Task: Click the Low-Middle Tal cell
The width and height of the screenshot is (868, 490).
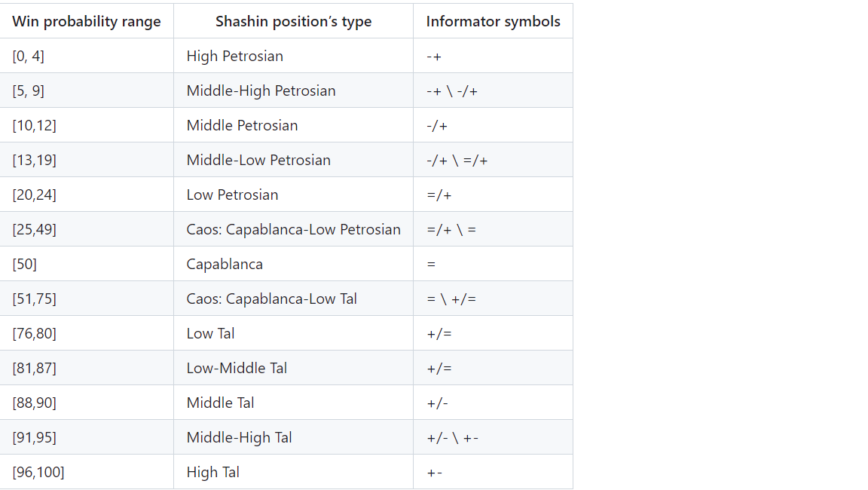Action: pos(293,368)
